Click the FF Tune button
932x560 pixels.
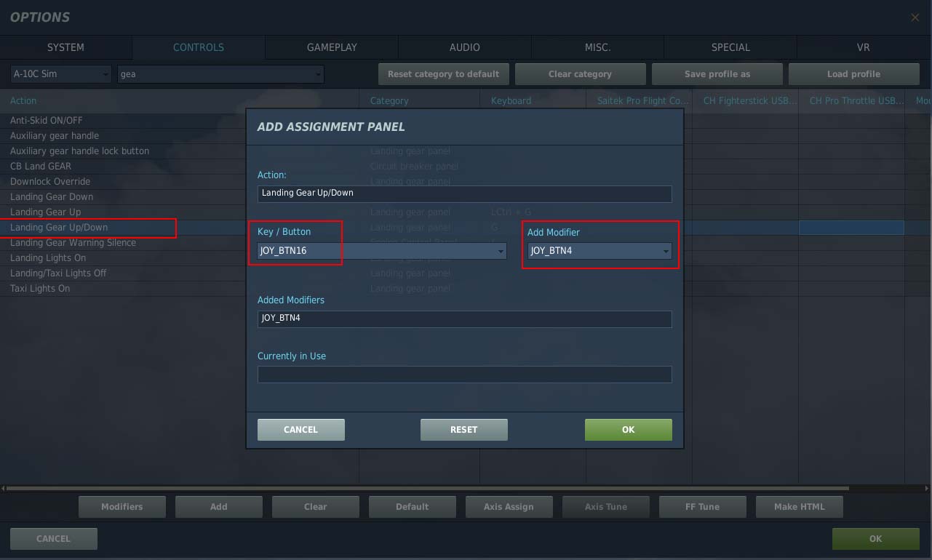pyautogui.click(x=703, y=507)
